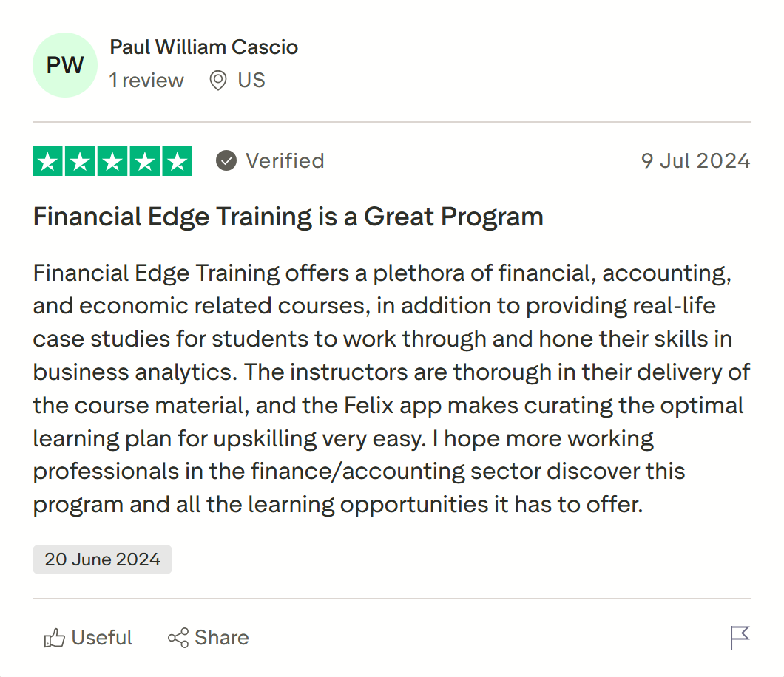Click the Share network icon
Viewport: 784px width, 677px height.
[x=178, y=639]
